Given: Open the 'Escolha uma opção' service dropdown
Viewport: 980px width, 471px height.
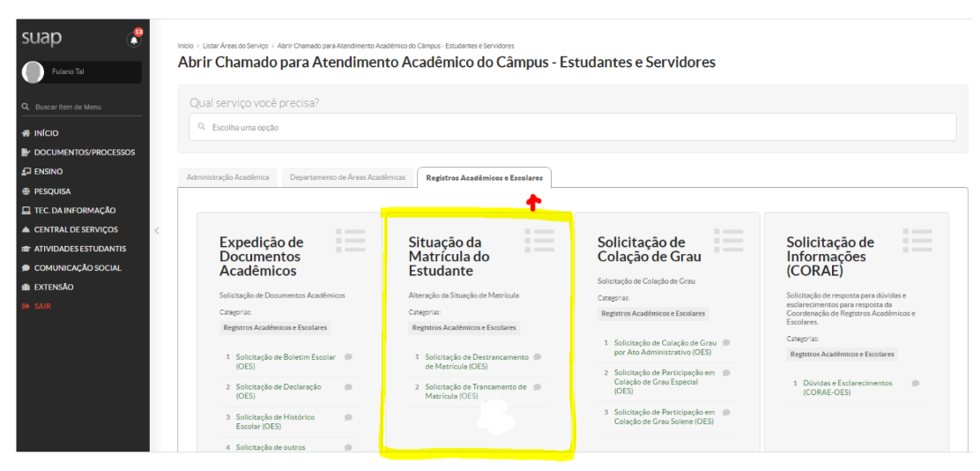Looking at the screenshot, I should 573,127.
